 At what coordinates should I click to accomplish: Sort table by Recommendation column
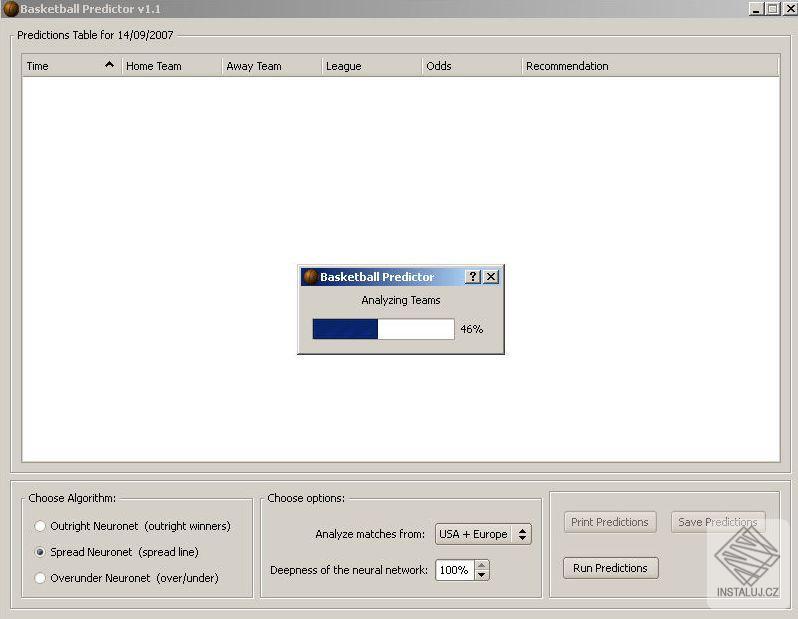click(x=650, y=66)
